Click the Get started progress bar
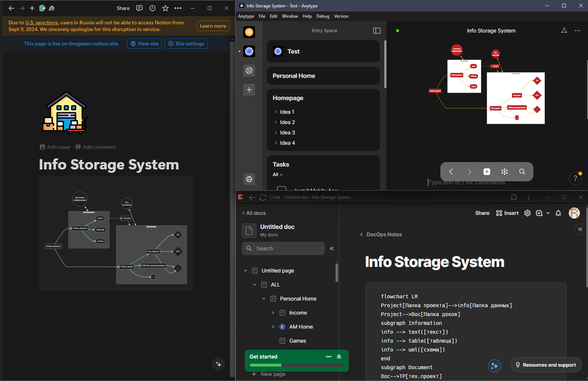The width and height of the screenshot is (588, 381). (296, 365)
